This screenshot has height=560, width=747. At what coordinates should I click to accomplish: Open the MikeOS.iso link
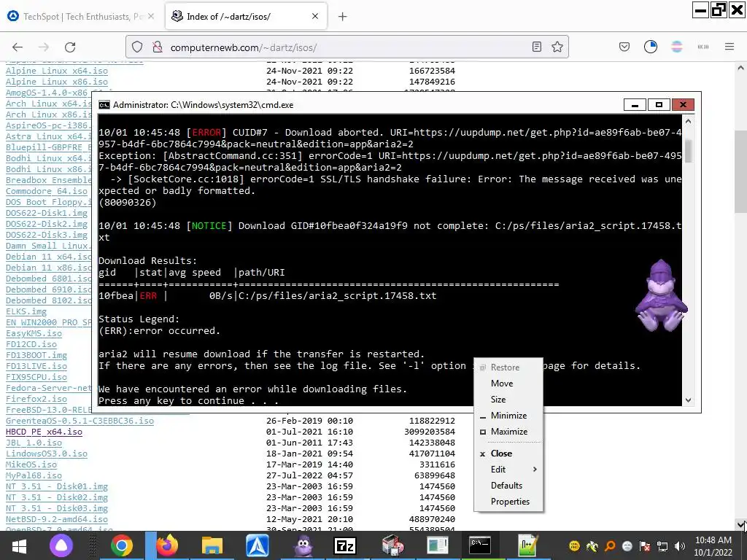[31, 464]
